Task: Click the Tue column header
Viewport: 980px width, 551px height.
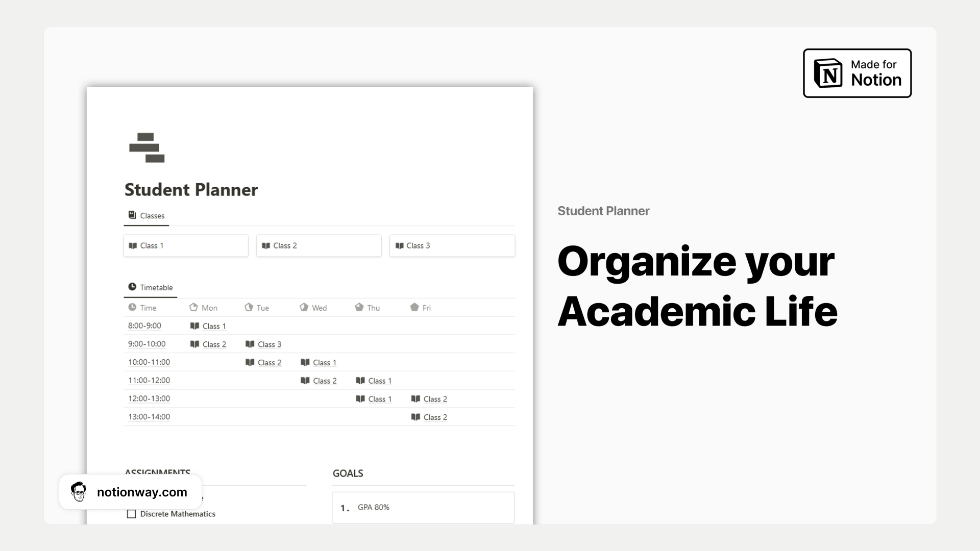Action: tap(257, 308)
